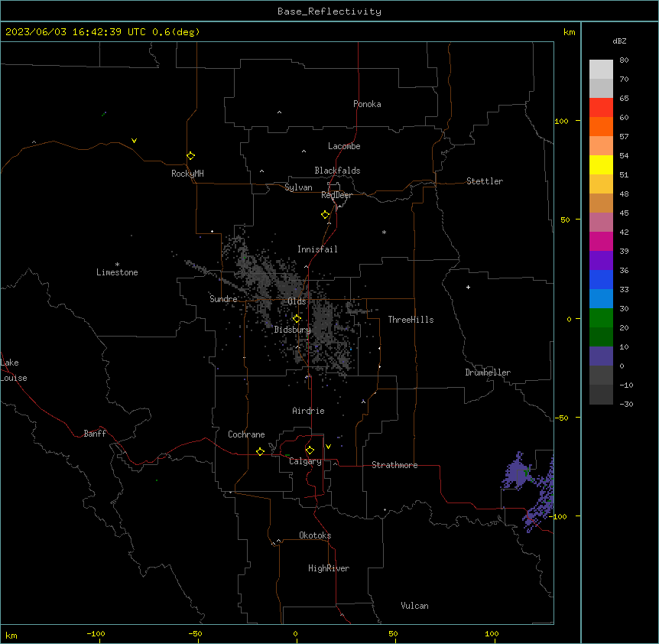This screenshot has width=659, height=644.
Task: Click the Vulcan city label
Action: coord(414,606)
